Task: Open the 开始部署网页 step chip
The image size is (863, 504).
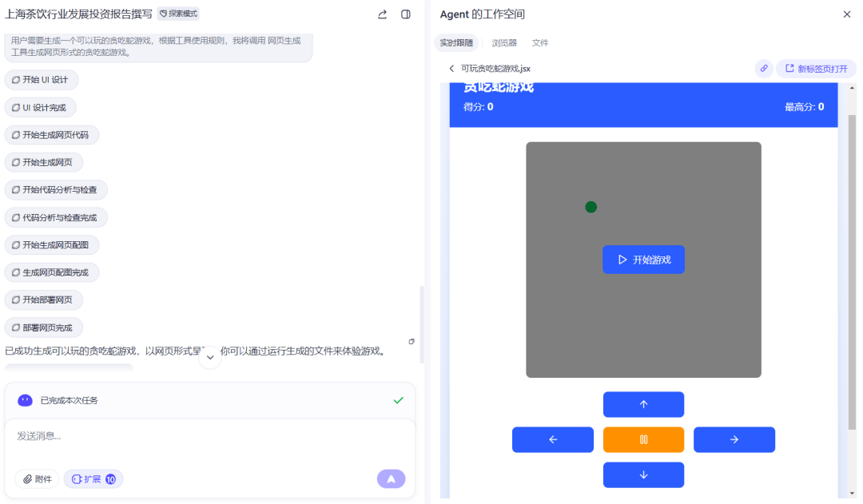Action: tap(43, 300)
